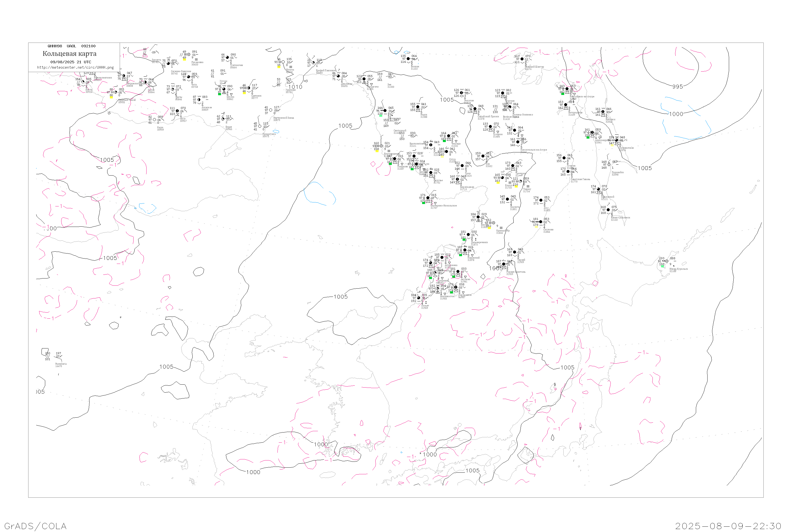Click the 1010 isobar label
The image size is (798, 532).
pyautogui.click(x=295, y=87)
